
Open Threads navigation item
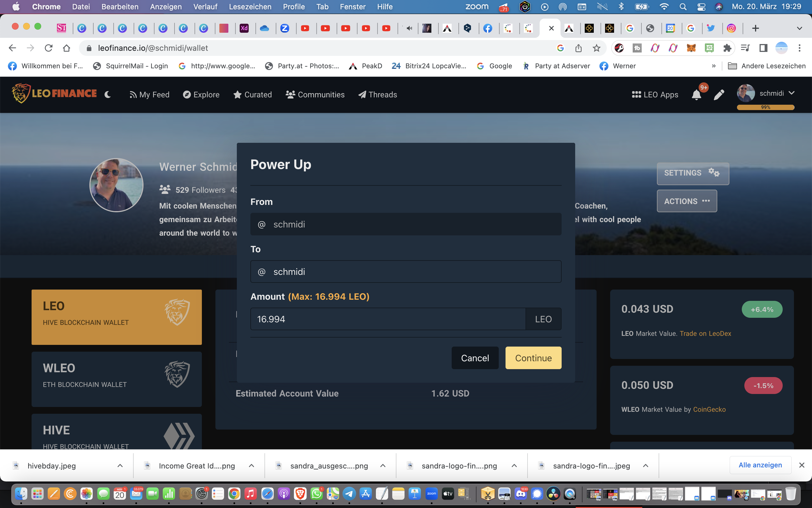point(378,95)
